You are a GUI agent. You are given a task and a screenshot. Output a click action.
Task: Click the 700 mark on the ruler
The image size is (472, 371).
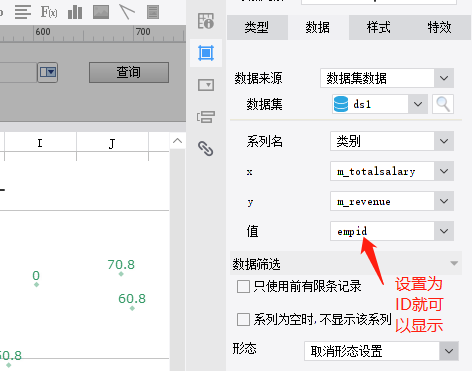[143, 32]
